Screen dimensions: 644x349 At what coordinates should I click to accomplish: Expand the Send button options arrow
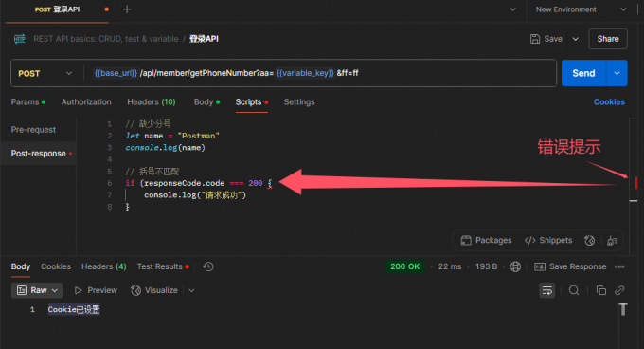tap(617, 73)
